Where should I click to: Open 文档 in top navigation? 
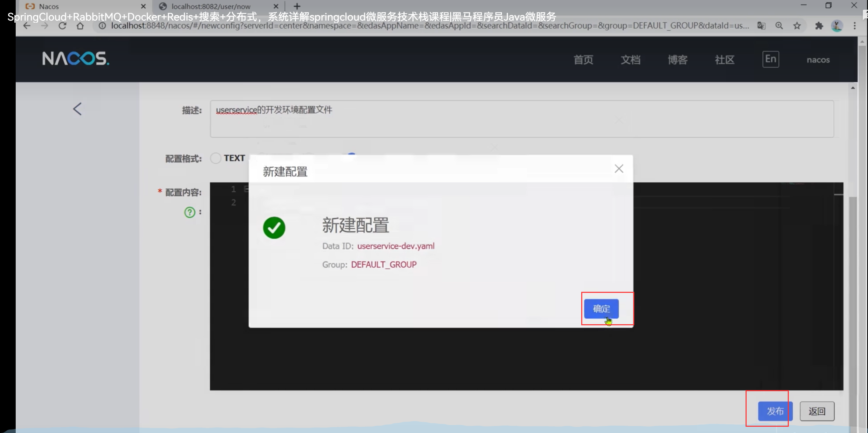(x=630, y=60)
